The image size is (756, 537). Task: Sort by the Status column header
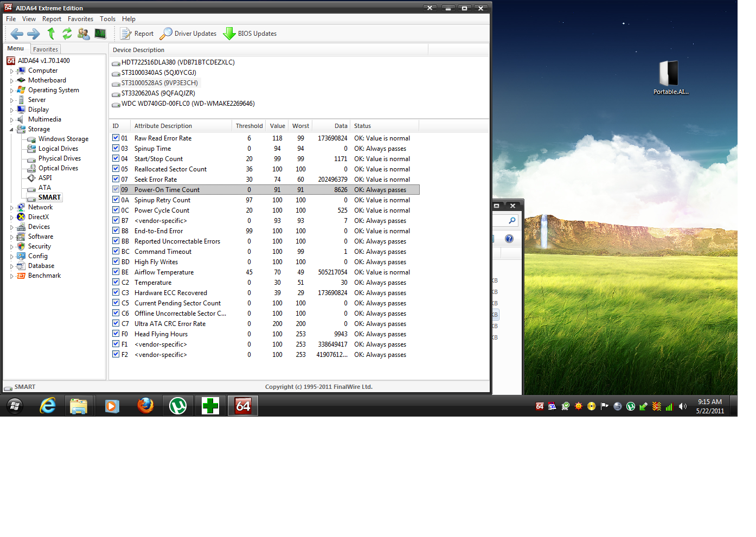click(x=385, y=126)
